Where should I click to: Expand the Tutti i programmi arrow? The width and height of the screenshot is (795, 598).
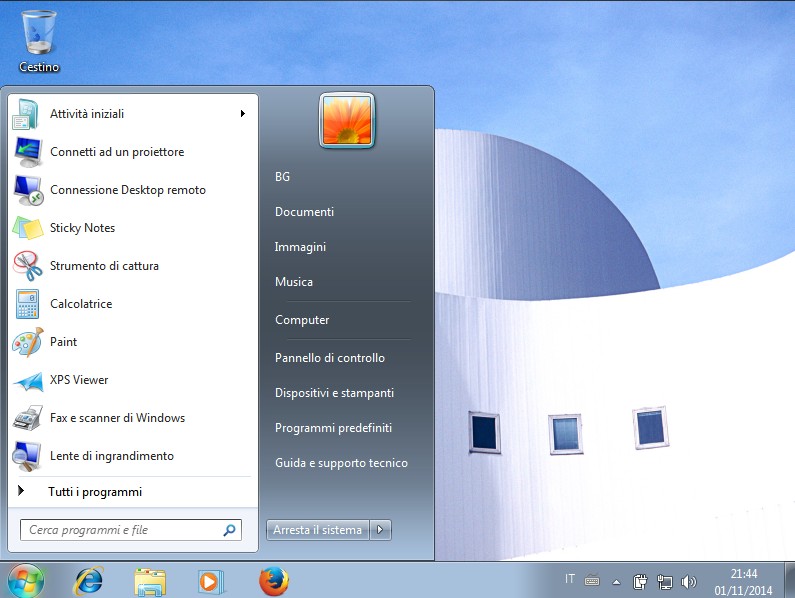21,490
